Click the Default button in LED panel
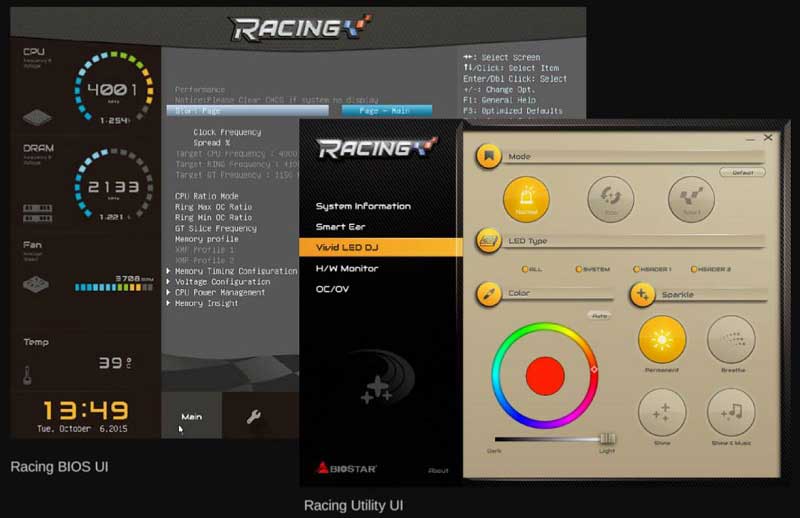Screen dimensions: 800x518 pos(742,172)
